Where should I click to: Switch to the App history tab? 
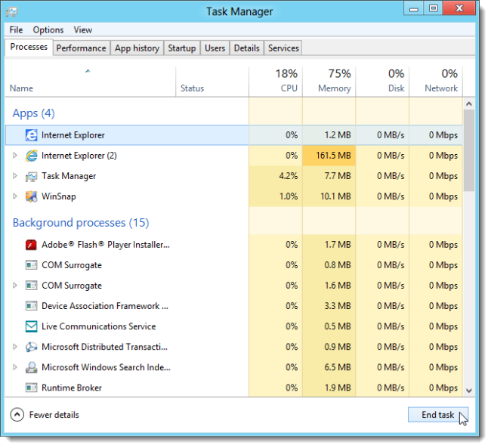coord(137,48)
